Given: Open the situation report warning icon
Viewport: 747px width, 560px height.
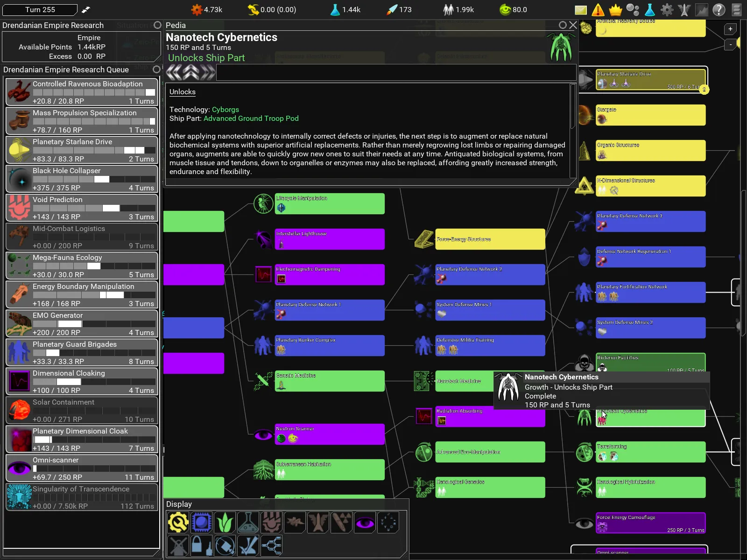Looking at the screenshot, I should 598,10.
